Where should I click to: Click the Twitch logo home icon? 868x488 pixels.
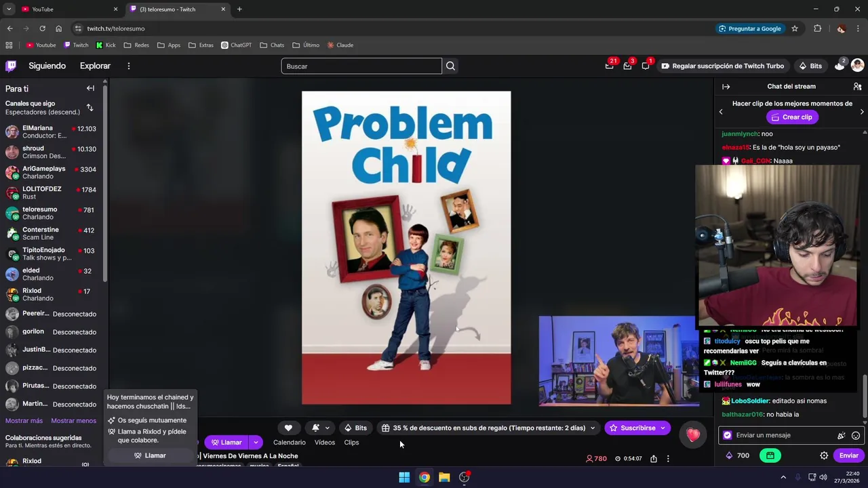(x=11, y=66)
